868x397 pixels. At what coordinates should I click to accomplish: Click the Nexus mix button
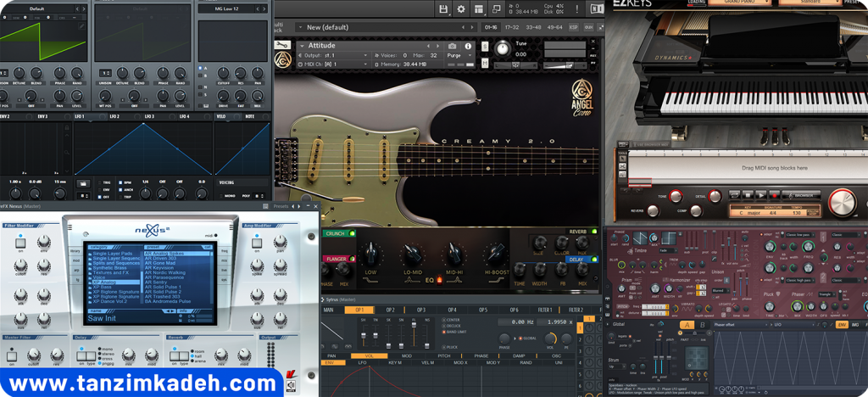coord(225,260)
